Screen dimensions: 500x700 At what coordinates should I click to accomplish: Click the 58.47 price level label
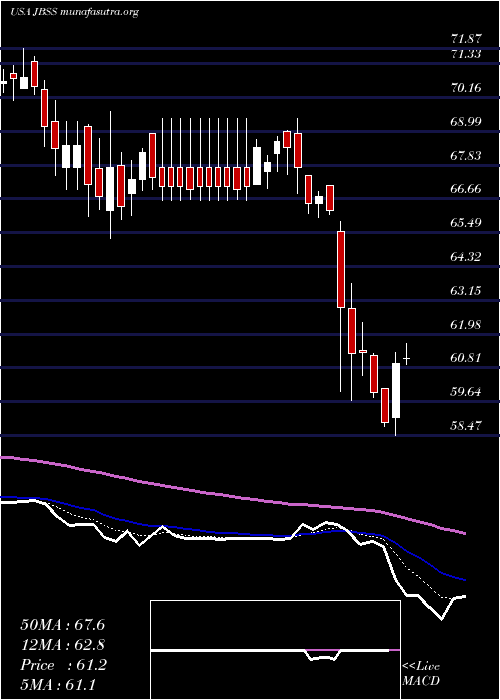(x=466, y=426)
